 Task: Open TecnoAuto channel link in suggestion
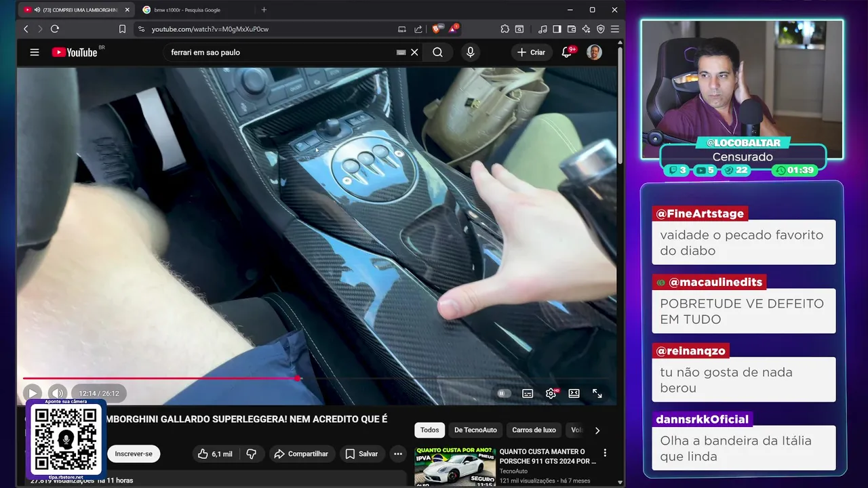point(513,471)
